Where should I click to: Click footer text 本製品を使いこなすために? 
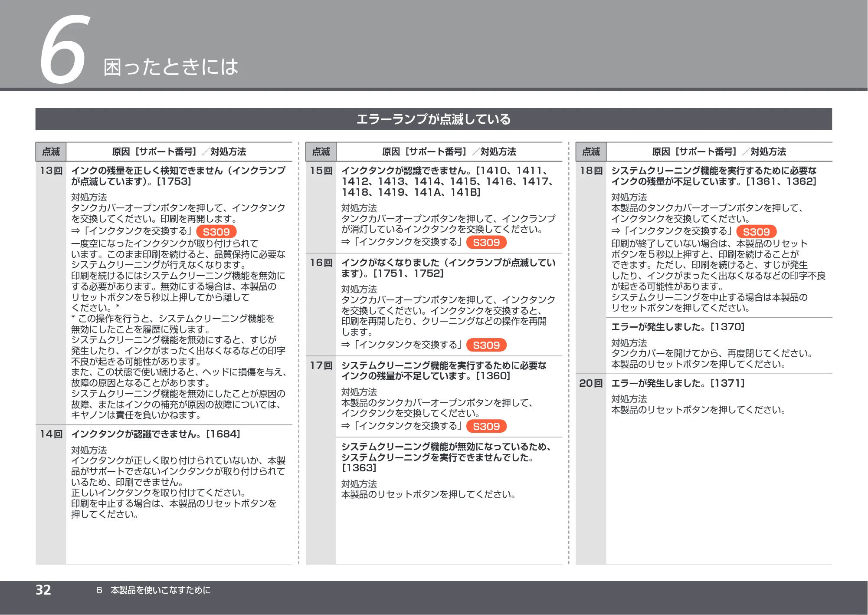[160, 590]
